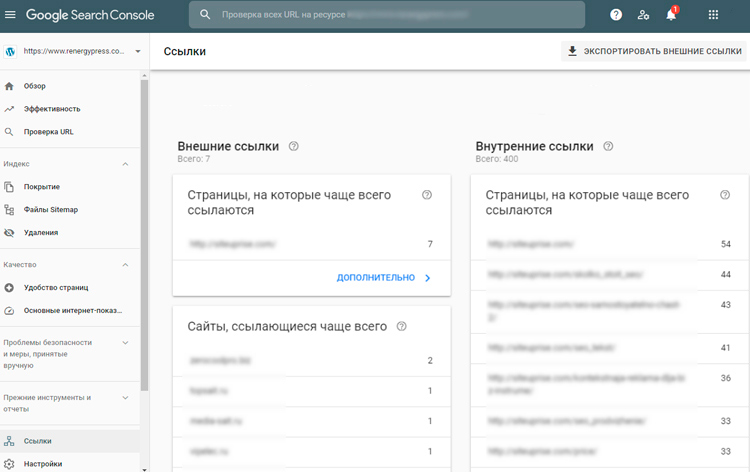This screenshot has height=472, width=750.
Task: Expand Проблемы безопасности section
Action: (125, 343)
